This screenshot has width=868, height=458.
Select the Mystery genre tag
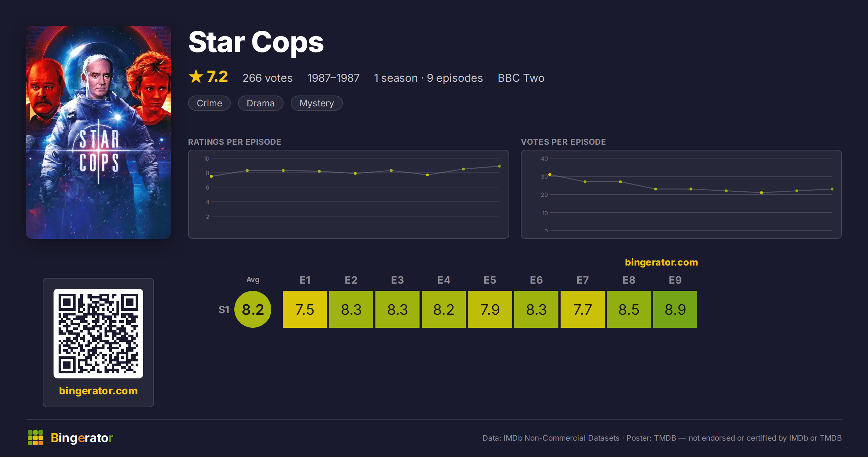317,103
